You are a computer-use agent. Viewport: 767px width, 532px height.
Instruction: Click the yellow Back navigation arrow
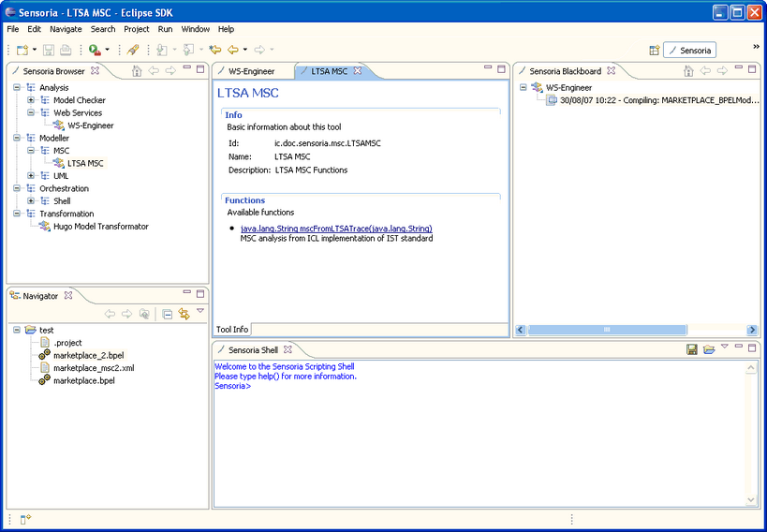(x=233, y=50)
